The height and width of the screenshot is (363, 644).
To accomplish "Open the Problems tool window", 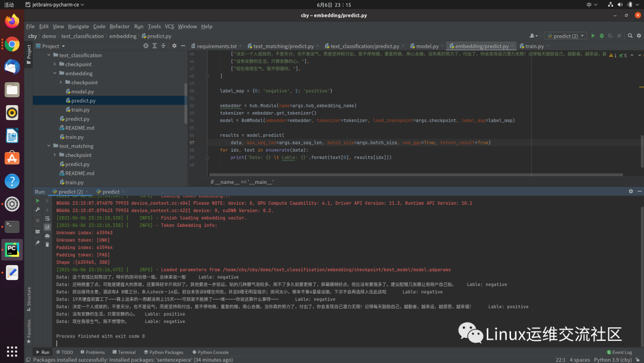I will [92, 352].
